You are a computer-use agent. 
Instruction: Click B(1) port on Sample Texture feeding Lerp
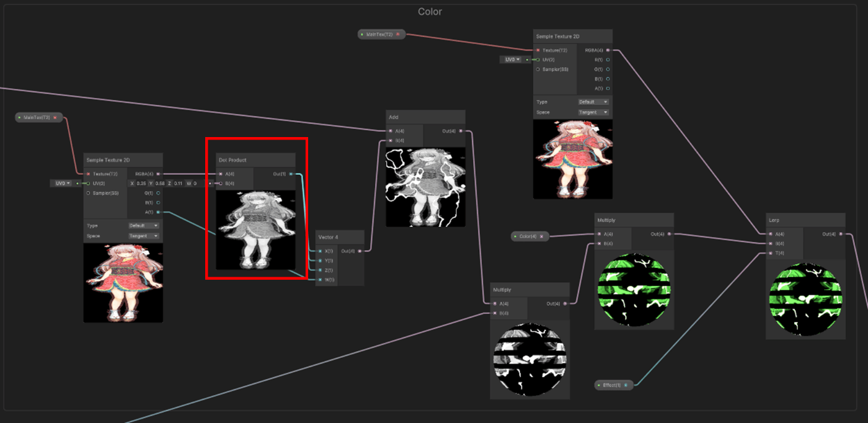pyautogui.click(x=608, y=79)
